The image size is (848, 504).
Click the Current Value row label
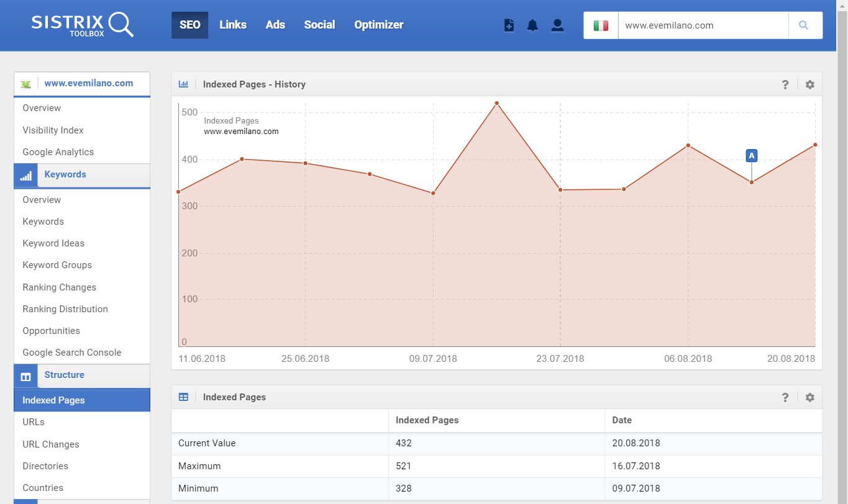tap(207, 443)
